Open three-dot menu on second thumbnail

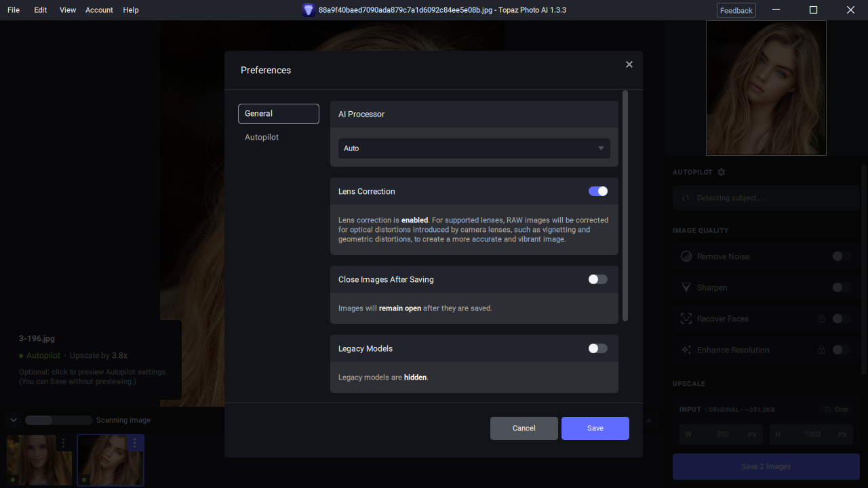click(x=134, y=443)
